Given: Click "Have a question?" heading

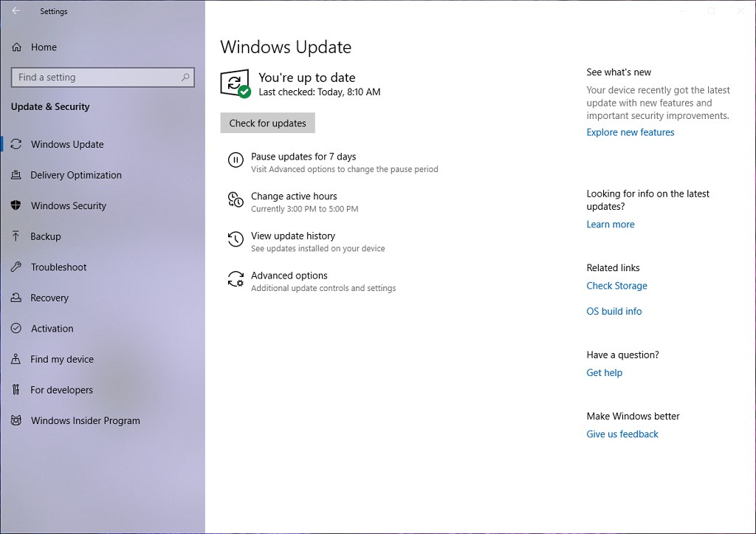Looking at the screenshot, I should pyautogui.click(x=622, y=355).
